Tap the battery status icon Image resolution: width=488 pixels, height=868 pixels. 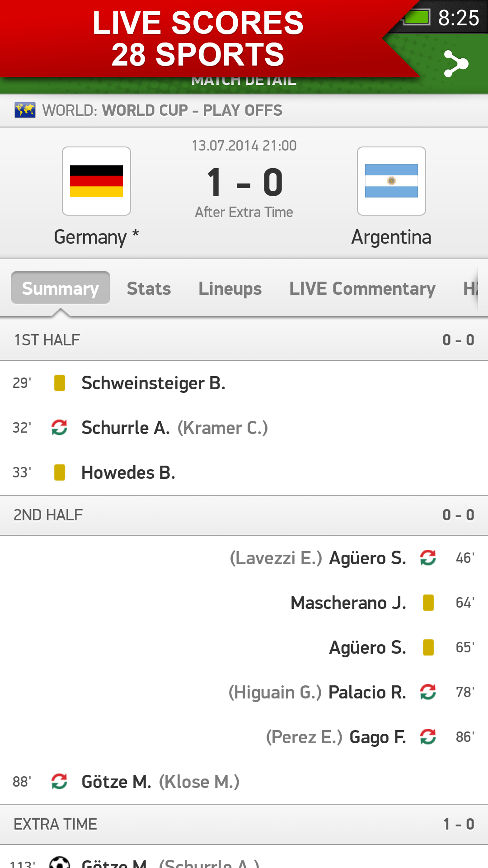pos(417,18)
